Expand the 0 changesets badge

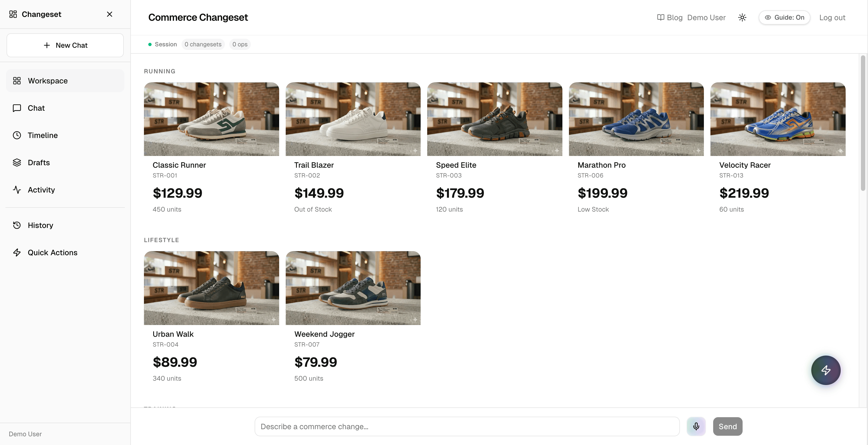(203, 44)
